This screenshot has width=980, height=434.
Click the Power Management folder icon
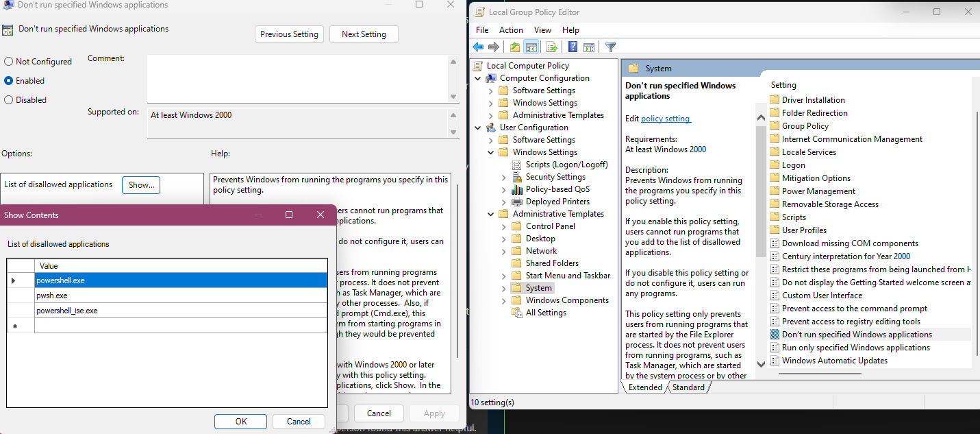pyautogui.click(x=775, y=191)
